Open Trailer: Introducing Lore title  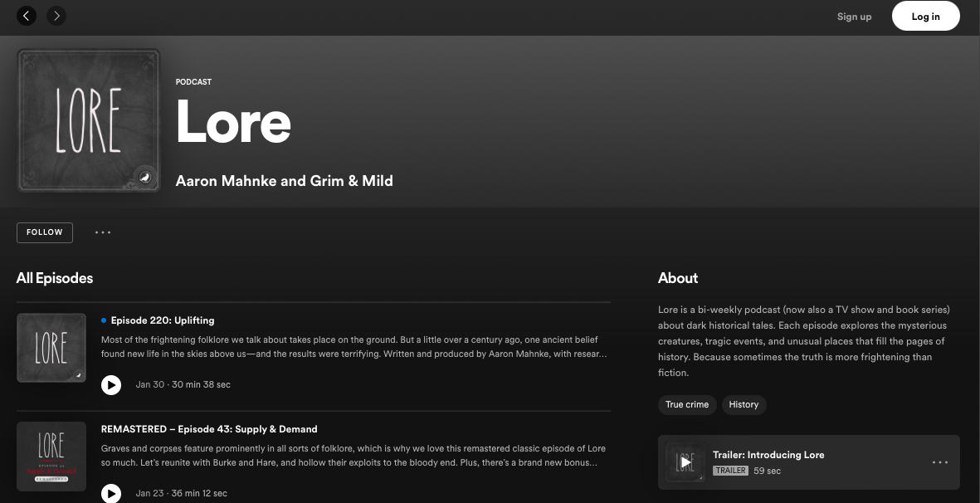click(768, 455)
